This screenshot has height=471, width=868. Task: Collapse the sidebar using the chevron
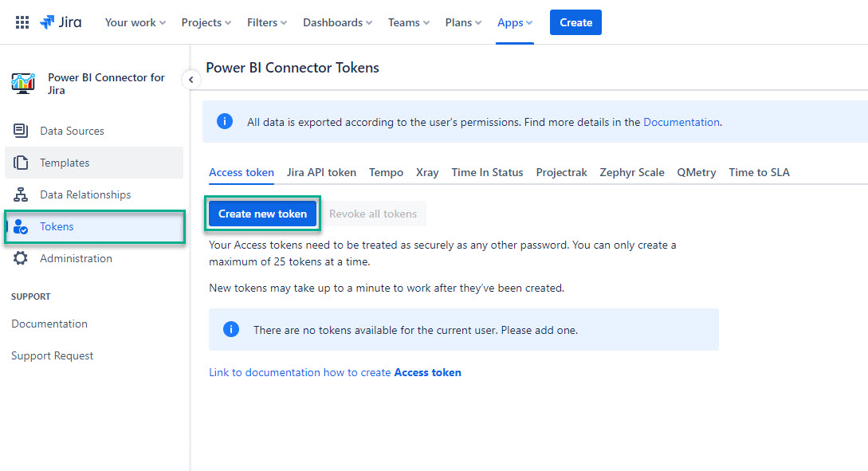click(x=190, y=80)
